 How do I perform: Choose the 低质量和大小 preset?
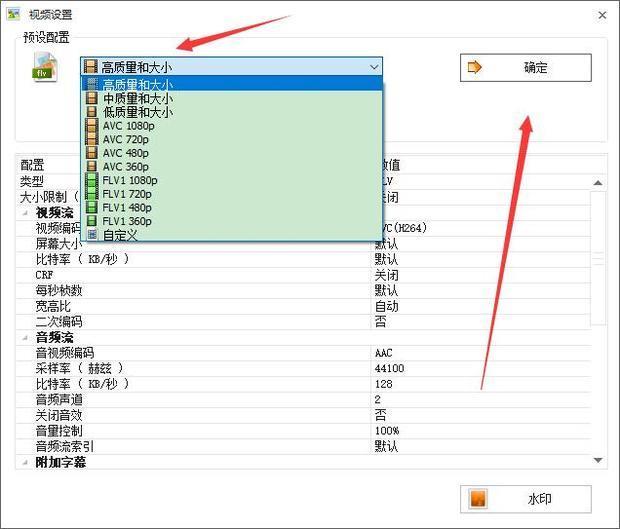tap(137, 112)
